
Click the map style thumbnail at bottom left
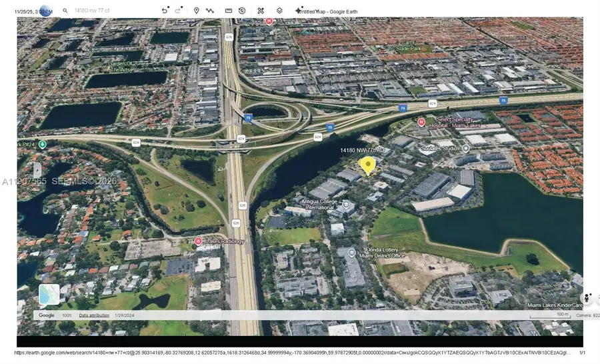click(x=49, y=294)
